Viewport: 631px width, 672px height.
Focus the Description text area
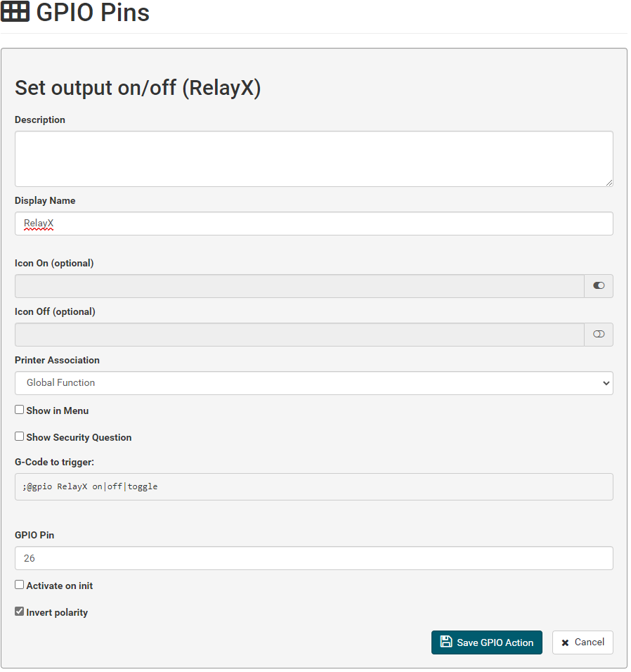point(315,160)
